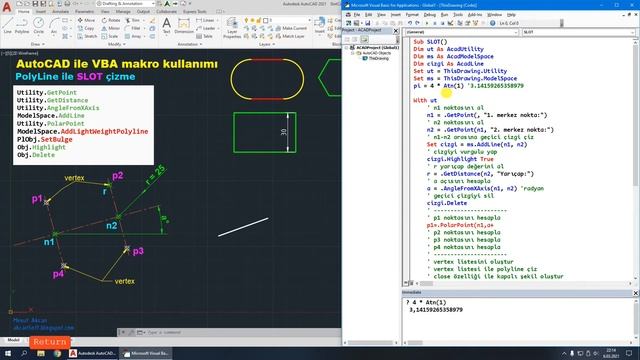
Task: Click the Leader annotation tool
Action: pos(206,28)
